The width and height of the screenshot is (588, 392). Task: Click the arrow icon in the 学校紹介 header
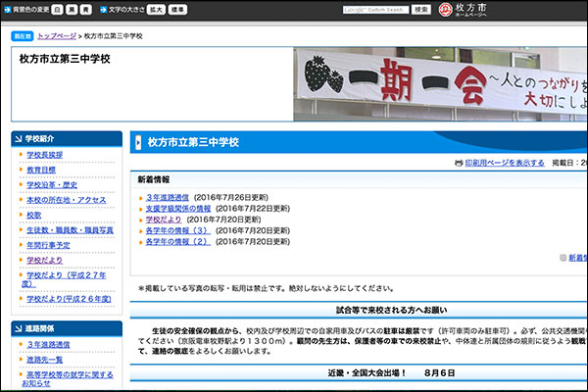click(x=18, y=138)
